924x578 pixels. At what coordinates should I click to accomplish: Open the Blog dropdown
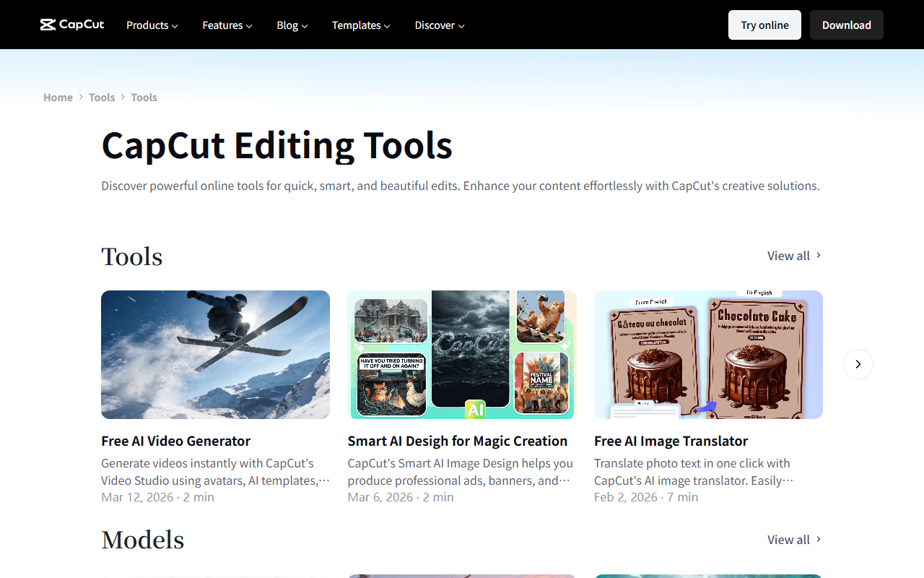tap(292, 25)
